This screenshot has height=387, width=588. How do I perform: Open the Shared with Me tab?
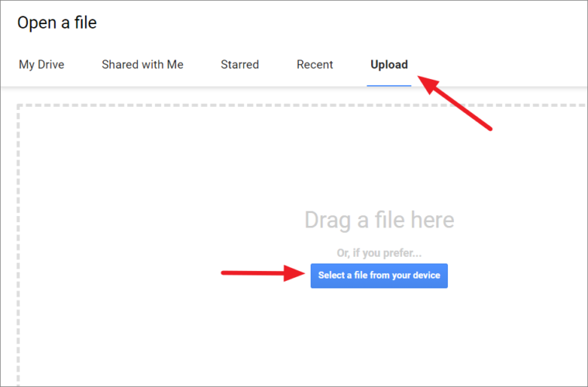pos(143,64)
